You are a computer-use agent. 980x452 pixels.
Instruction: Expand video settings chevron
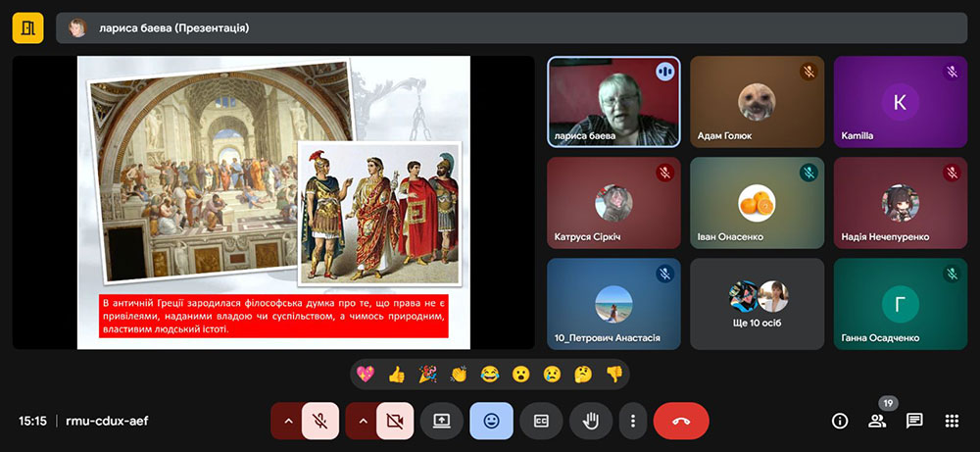(x=362, y=421)
